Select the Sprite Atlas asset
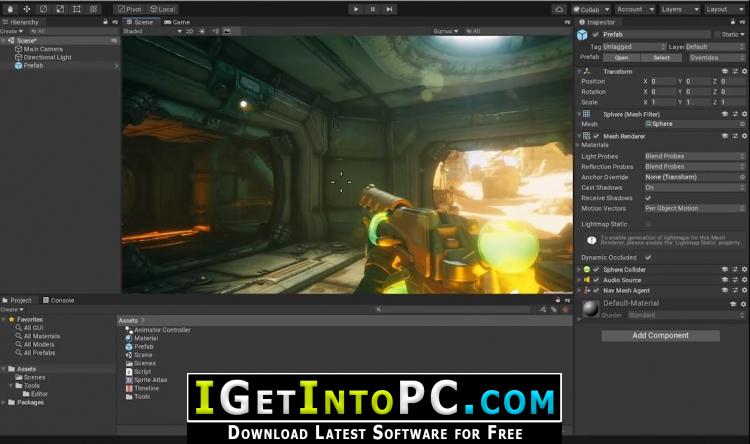Image resolution: width=750 pixels, height=444 pixels. (146, 380)
